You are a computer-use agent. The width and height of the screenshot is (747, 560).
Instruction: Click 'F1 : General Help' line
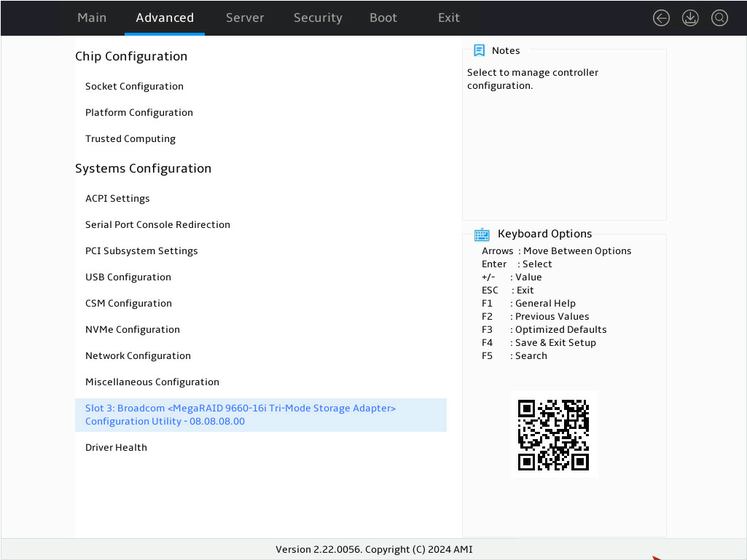[529, 304]
